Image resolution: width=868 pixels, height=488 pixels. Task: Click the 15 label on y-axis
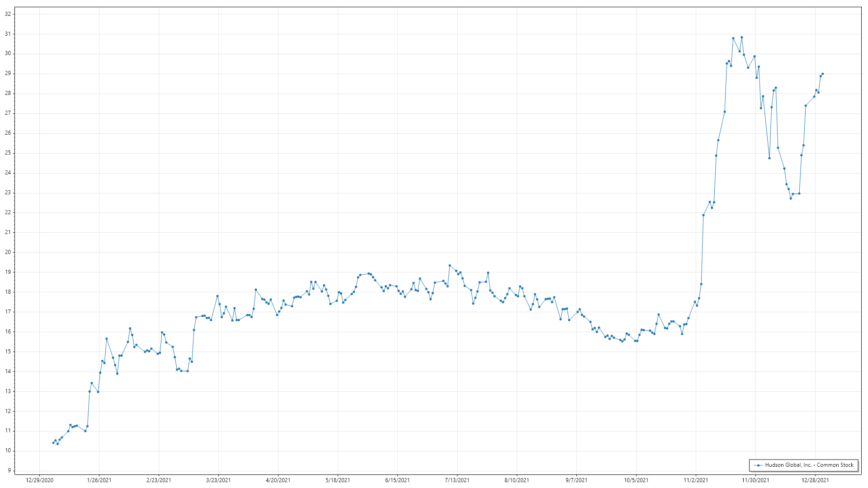[x=8, y=352]
